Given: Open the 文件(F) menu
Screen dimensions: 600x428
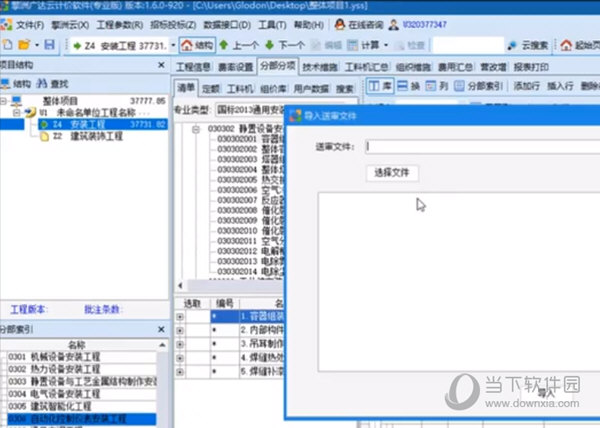Looking at the screenshot, I should [x=30, y=25].
